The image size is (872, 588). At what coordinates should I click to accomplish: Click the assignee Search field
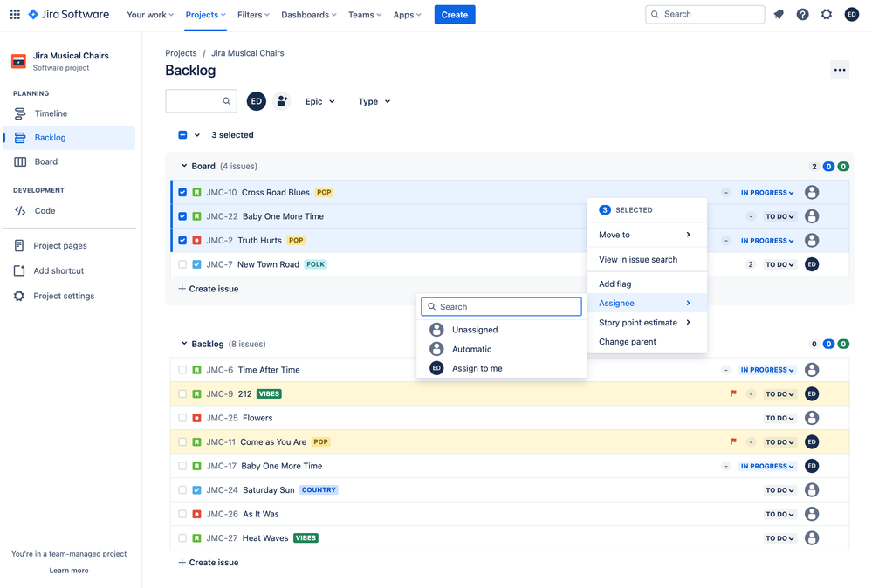[x=502, y=307]
